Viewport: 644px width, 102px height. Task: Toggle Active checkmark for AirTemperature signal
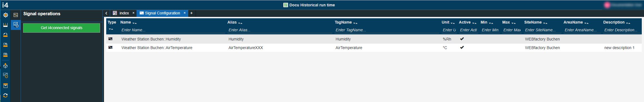462,47
